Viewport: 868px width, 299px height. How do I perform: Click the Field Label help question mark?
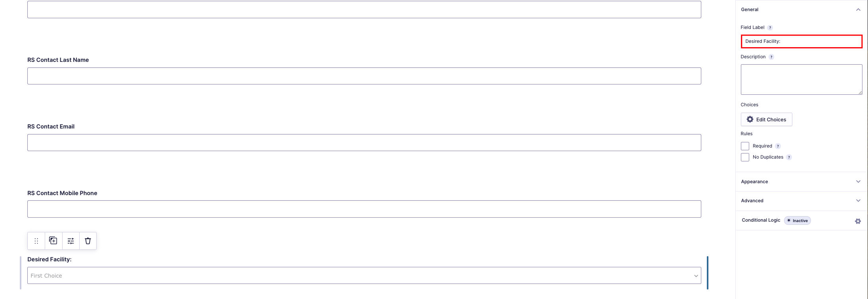[770, 27]
